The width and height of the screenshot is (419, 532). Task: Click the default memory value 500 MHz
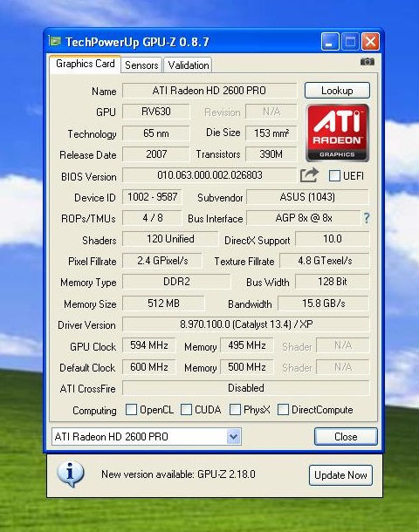click(x=247, y=367)
